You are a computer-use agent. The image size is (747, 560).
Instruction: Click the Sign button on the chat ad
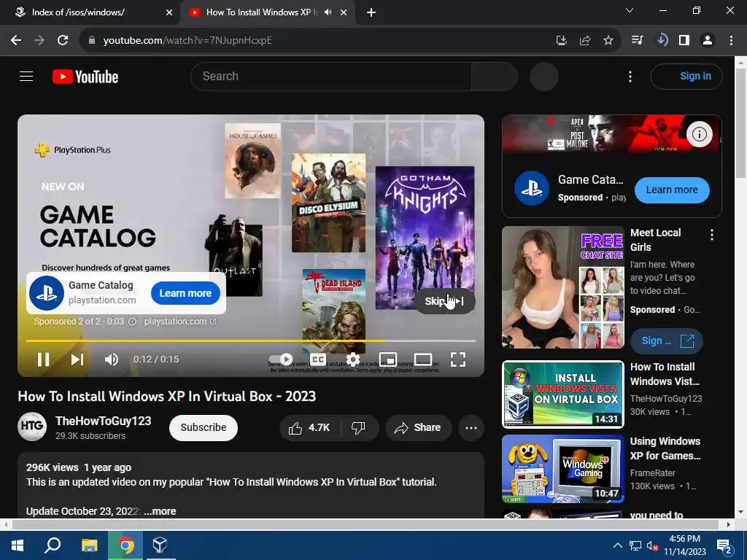(667, 341)
